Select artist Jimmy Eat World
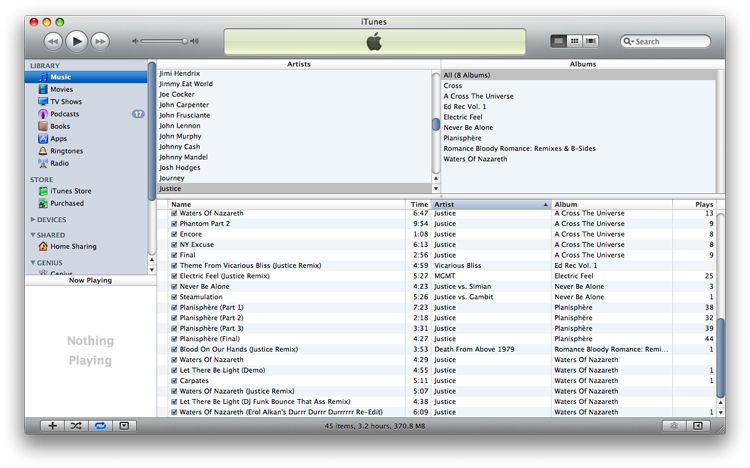750x468 pixels. [294, 84]
